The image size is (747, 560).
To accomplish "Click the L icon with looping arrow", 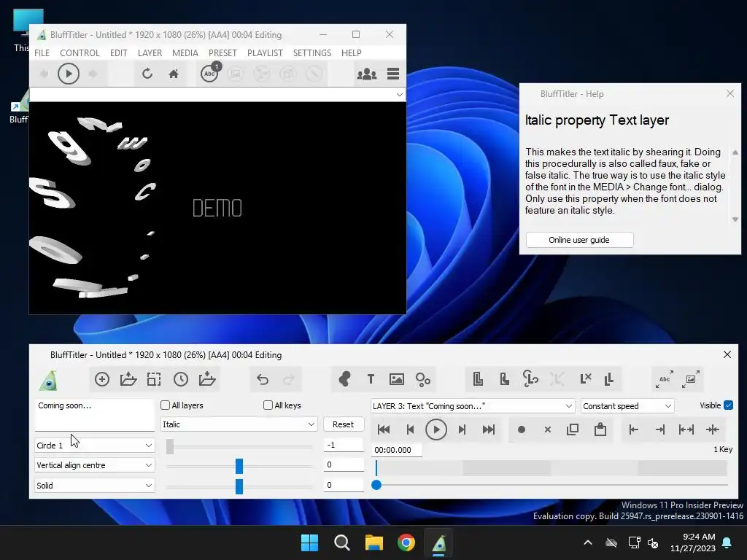I will [530, 379].
